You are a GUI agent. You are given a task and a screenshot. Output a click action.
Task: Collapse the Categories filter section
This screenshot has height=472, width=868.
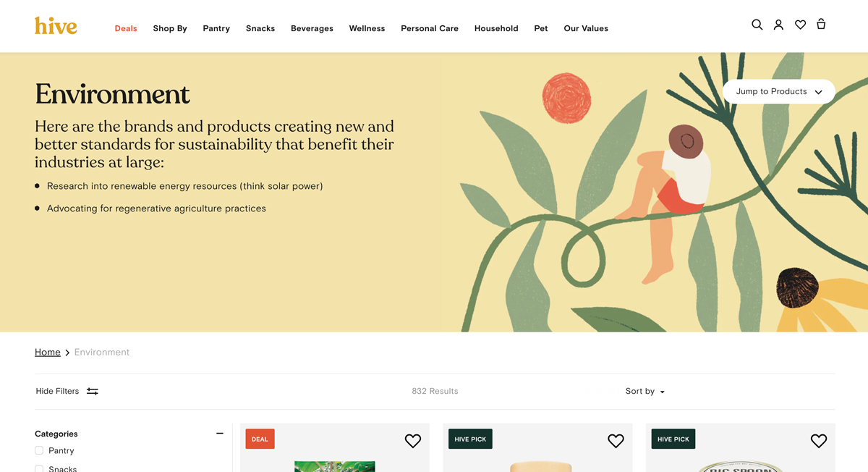point(220,434)
